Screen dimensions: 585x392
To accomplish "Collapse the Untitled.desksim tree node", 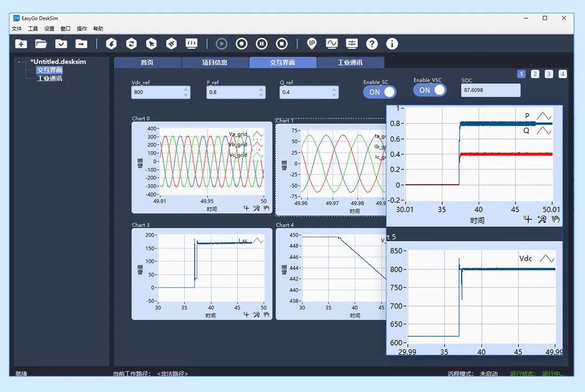I will tap(19, 62).
